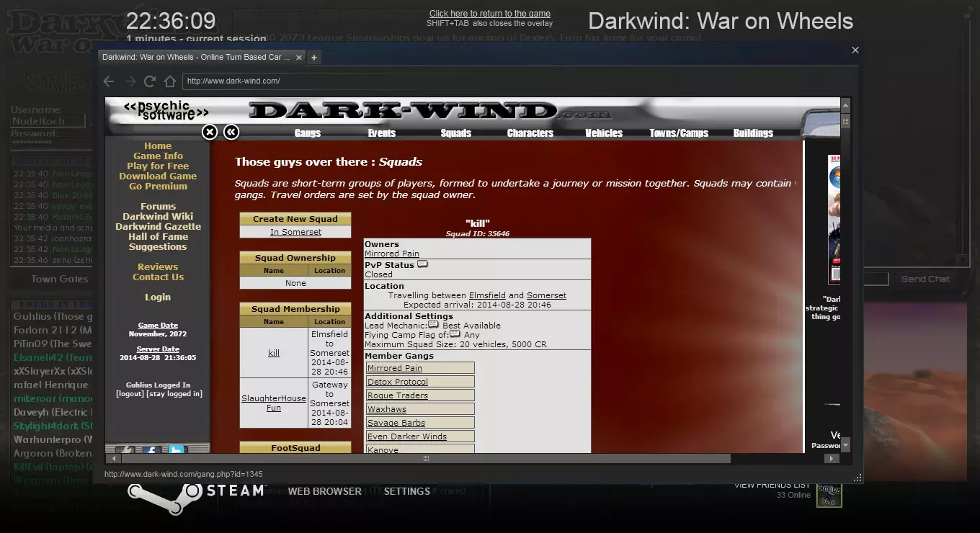This screenshot has width=980, height=533.
Task: Open the PvP Status help bubble
Action: click(x=422, y=264)
